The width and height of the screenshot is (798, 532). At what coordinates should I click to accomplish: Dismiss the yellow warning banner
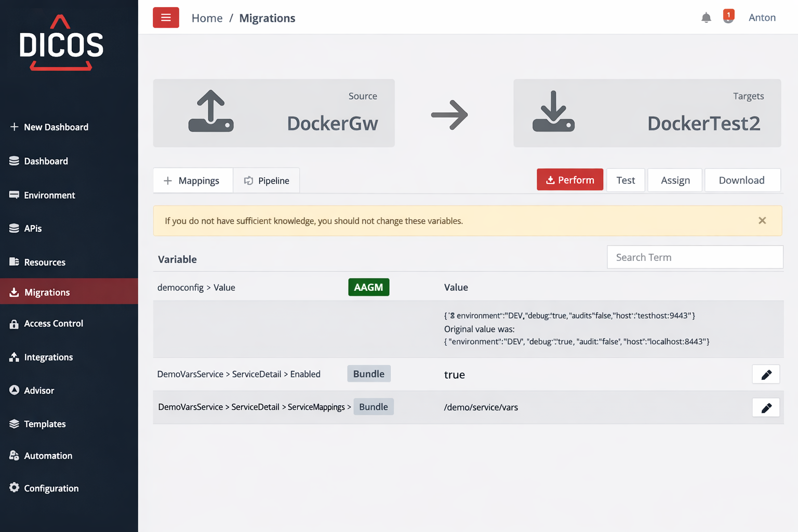click(762, 221)
